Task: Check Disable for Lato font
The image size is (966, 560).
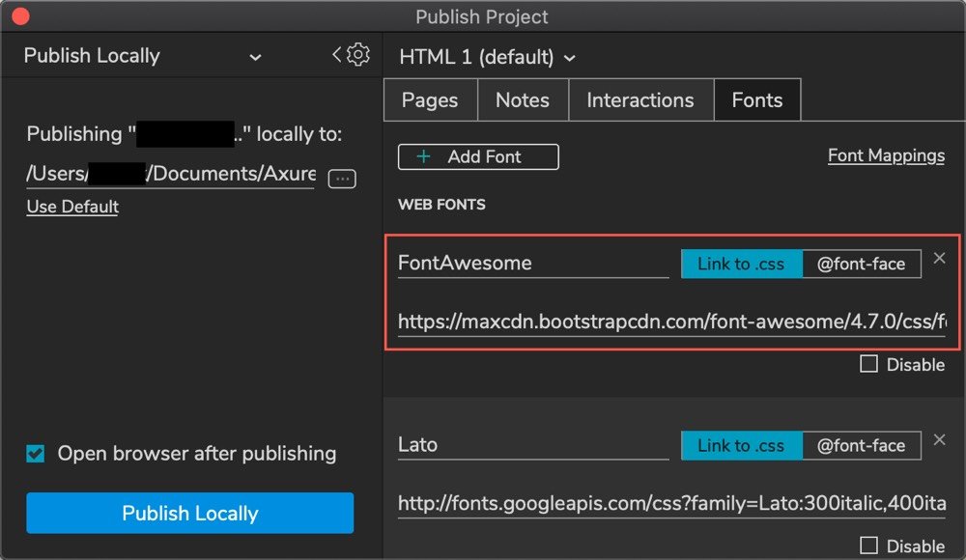Action: pyautogui.click(x=868, y=546)
